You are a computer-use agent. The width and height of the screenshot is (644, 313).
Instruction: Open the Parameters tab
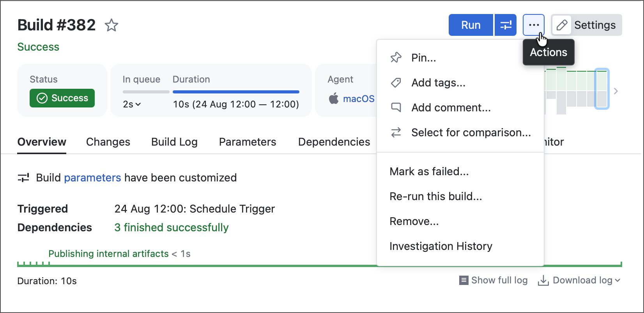pyautogui.click(x=248, y=142)
